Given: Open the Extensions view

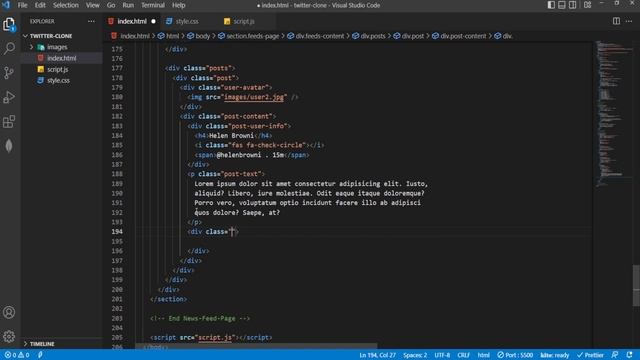Looking at the screenshot, I should [x=9, y=121].
